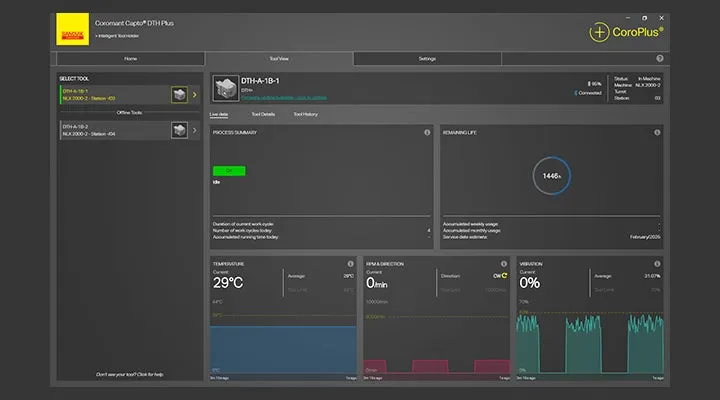The width and height of the screenshot is (720, 400).
Task: Select the Tool History sub-tab
Action: tap(305, 114)
